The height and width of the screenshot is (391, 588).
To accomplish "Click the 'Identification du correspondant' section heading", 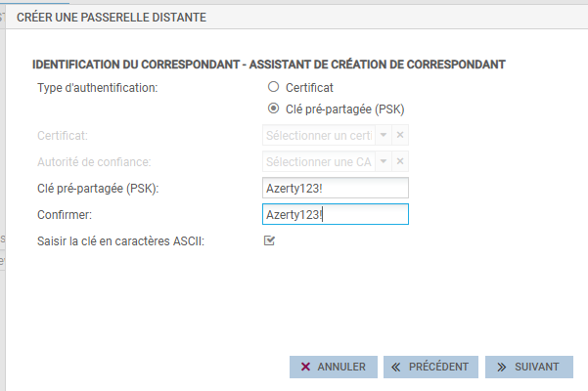I will point(268,65).
